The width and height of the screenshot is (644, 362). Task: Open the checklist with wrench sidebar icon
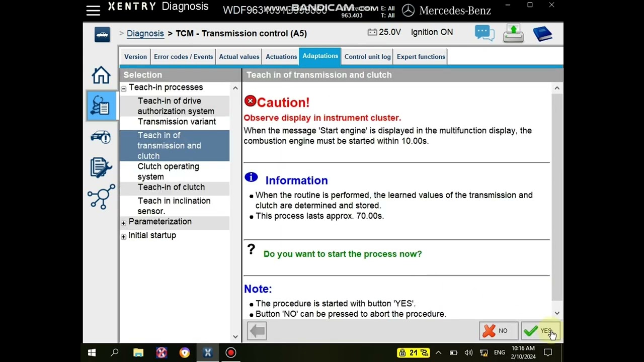point(101,167)
